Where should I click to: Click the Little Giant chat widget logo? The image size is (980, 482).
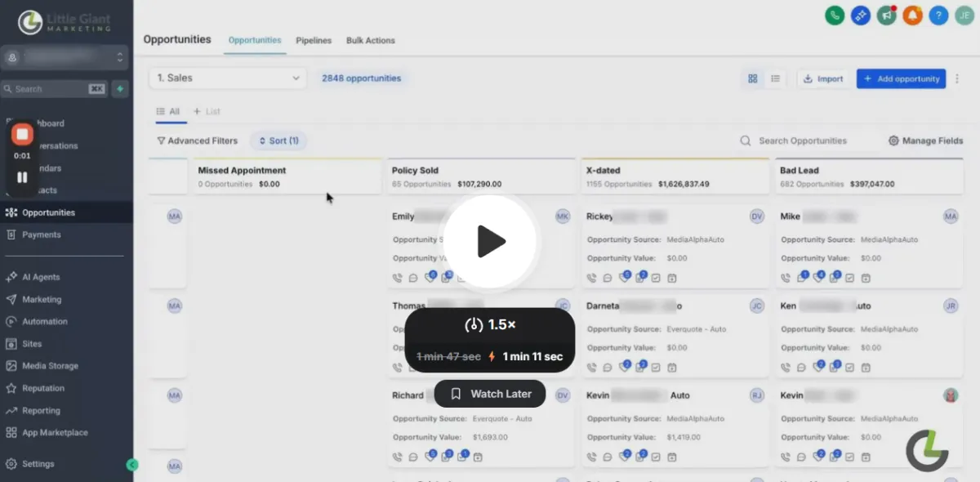tap(928, 450)
